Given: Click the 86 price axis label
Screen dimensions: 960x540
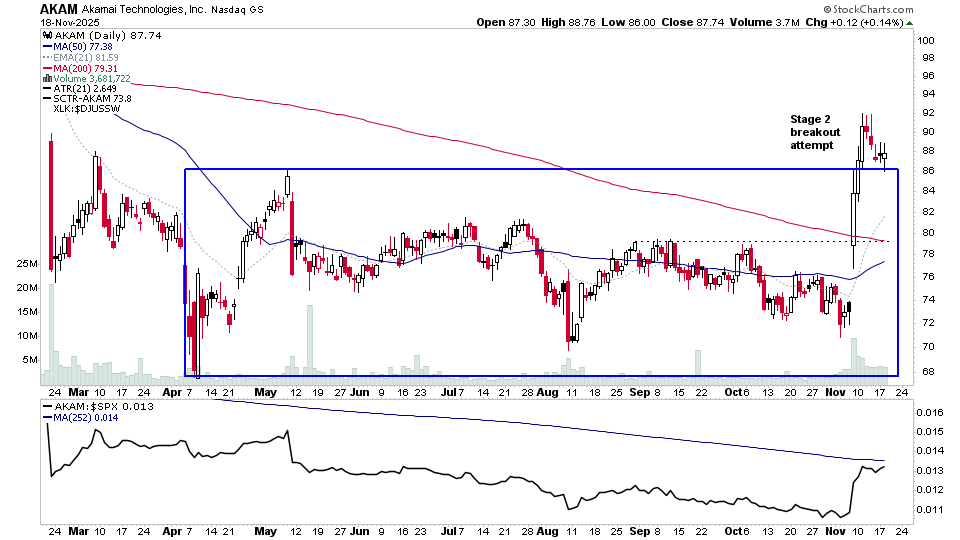Looking at the screenshot, I should point(928,171).
